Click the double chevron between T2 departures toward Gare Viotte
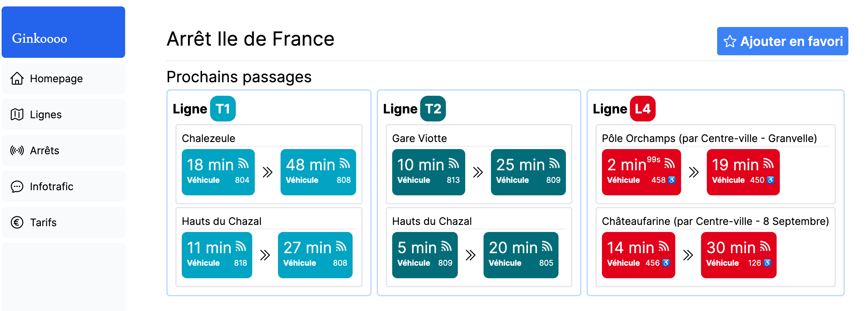Image resolution: width=868 pixels, height=311 pixels. point(477,172)
